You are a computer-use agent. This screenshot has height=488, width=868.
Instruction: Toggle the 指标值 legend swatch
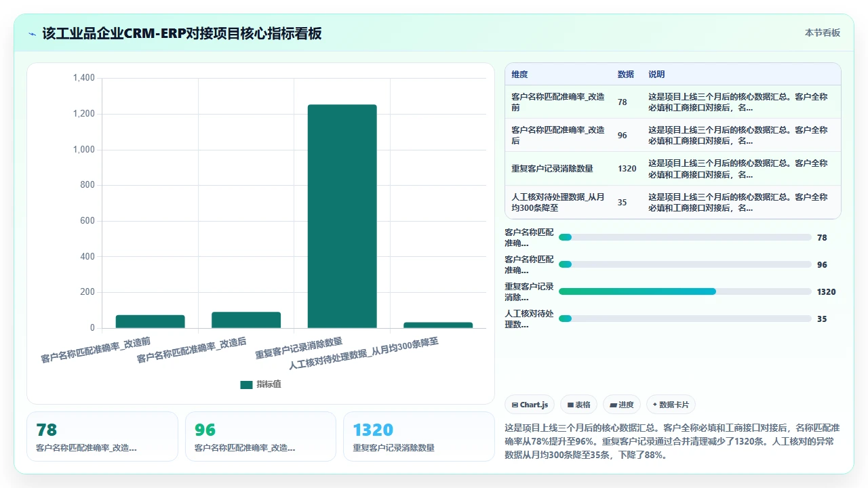click(x=246, y=384)
